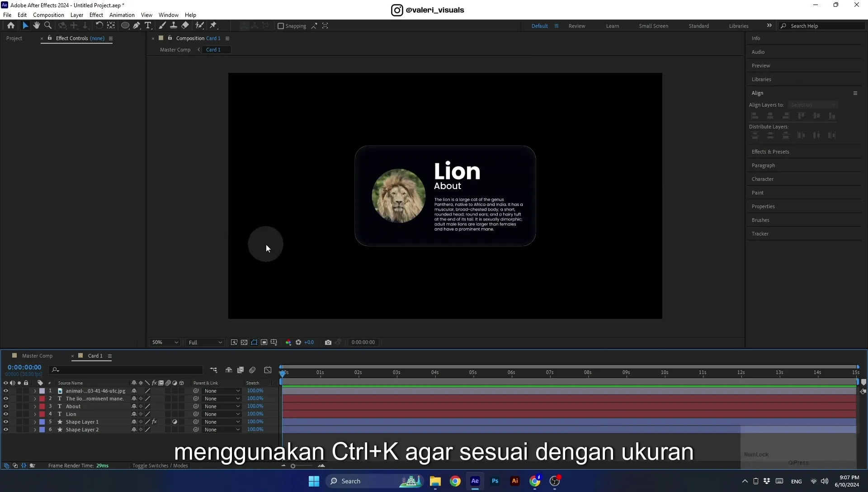
Task: Open the Animation menu
Action: [122, 15]
